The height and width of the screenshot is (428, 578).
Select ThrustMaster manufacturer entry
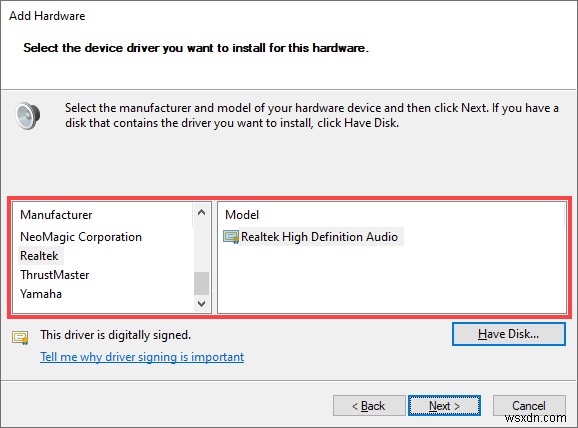[55, 275]
